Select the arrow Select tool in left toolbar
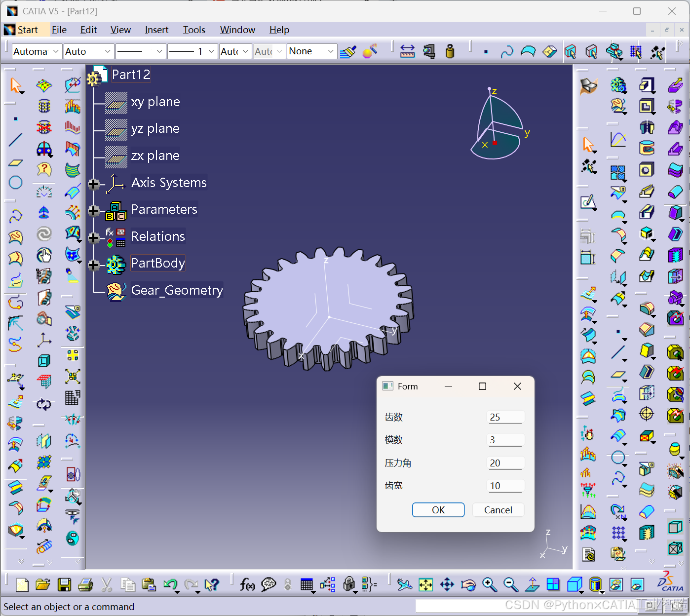Image resolution: width=690 pixels, height=616 pixels. 16,85
